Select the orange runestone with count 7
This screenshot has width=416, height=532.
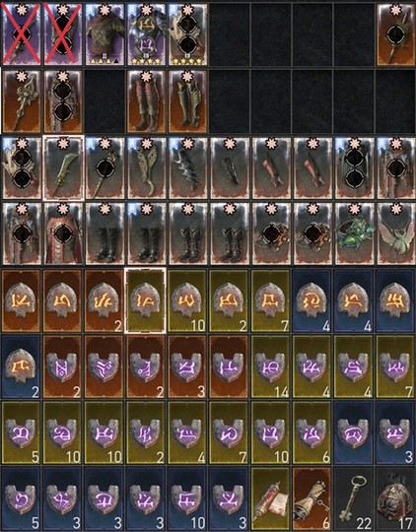[271, 300]
